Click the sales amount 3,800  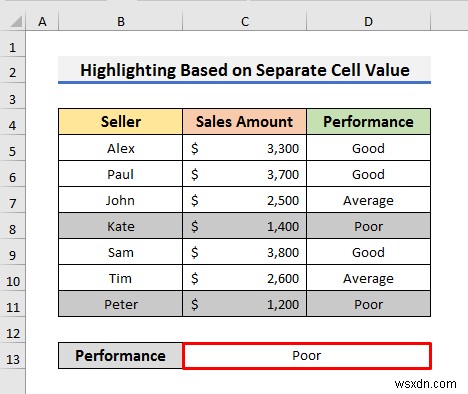tap(245, 252)
